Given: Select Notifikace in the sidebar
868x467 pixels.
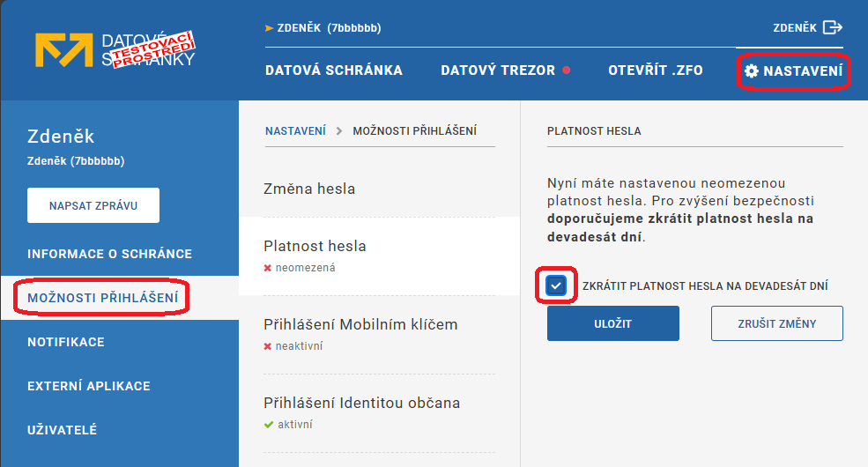Looking at the screenshot, I should 66,342.
